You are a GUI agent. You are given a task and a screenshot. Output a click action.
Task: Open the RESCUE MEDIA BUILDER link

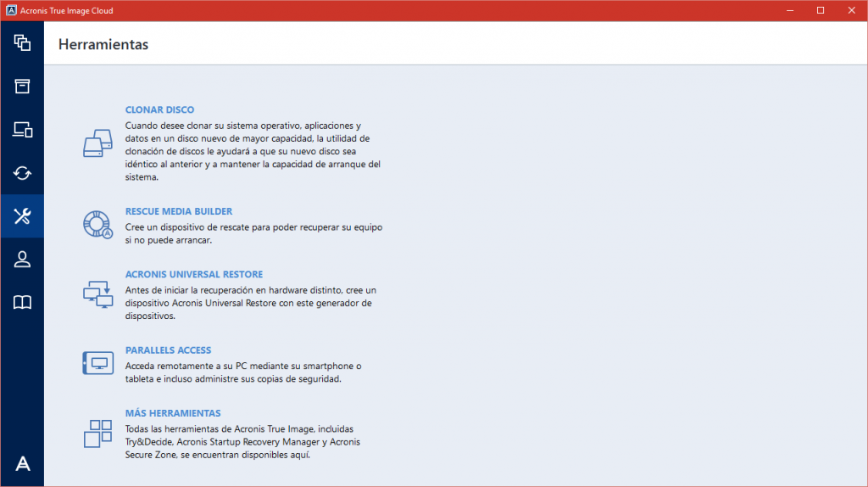click(x=179, y=211)
